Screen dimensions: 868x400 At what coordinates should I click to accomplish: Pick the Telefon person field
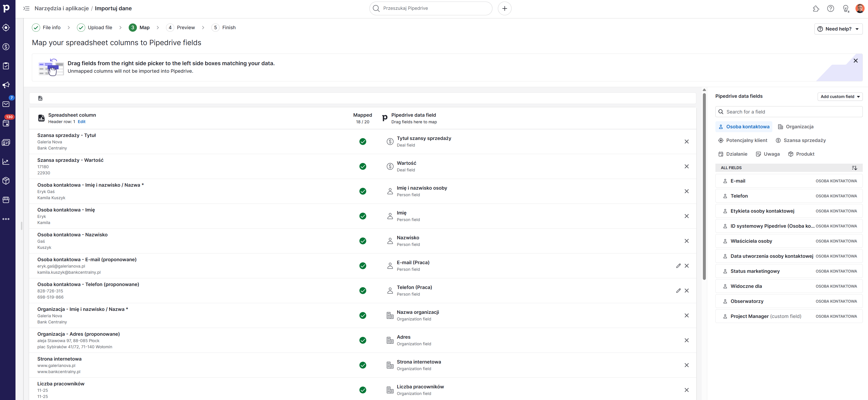click(789, 196)
